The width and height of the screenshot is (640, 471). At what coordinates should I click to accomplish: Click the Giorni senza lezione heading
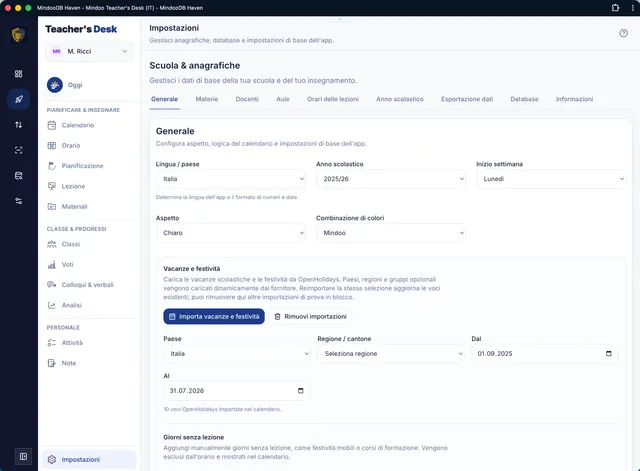point(193,437)
